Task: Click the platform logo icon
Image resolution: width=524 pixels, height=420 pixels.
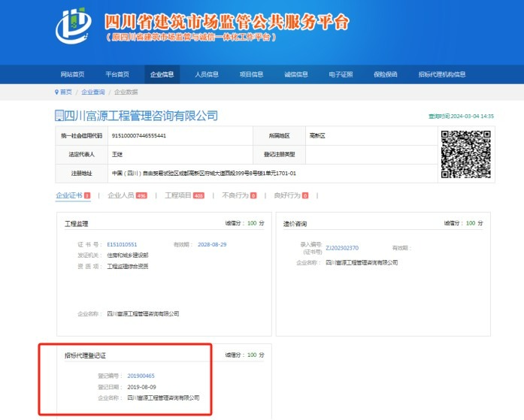Action: click(73, 26)
